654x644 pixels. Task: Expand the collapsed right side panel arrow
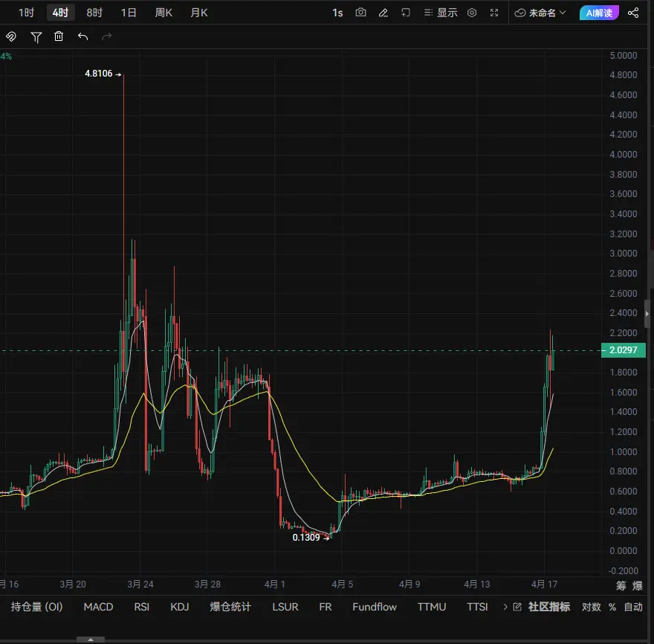pos(647,313)
